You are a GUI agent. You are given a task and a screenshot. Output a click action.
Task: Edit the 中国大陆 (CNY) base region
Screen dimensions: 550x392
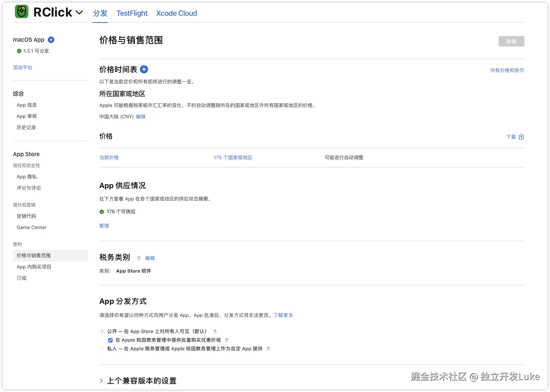141,117
